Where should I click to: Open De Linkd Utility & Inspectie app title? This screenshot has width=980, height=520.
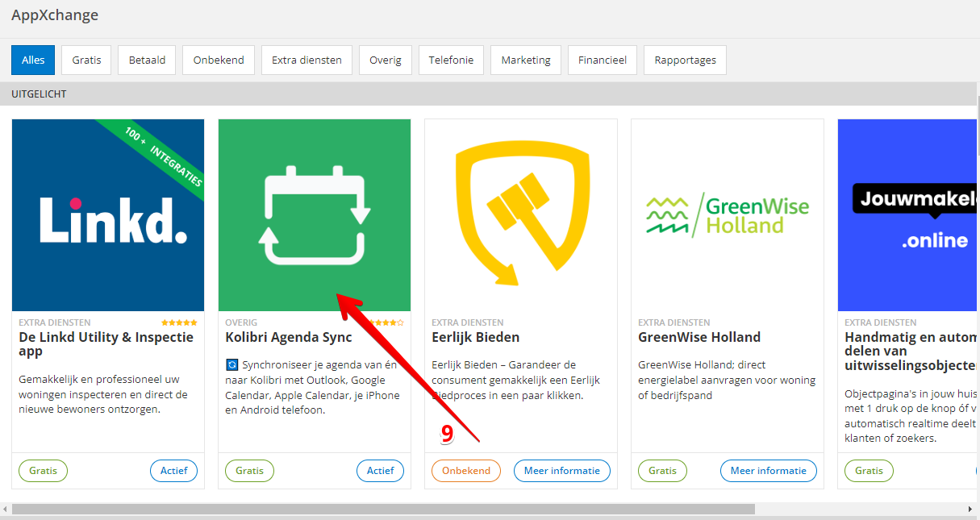tap(106, 344)
